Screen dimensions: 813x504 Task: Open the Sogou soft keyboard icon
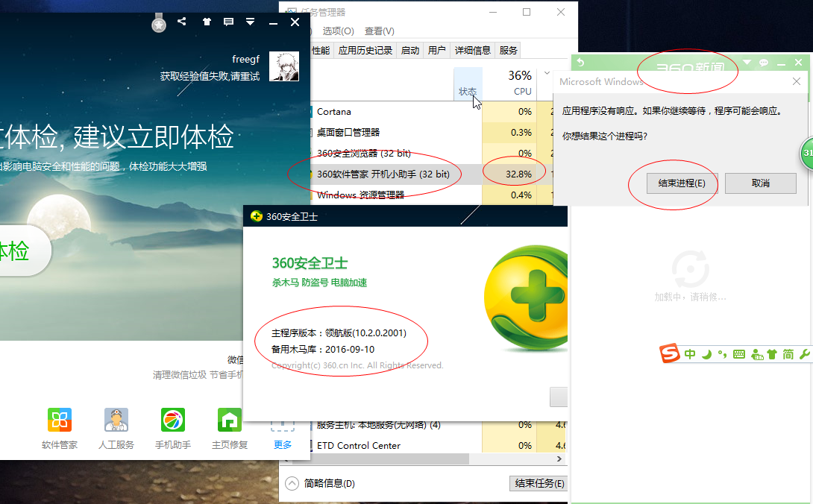click(x=738, y=354)
